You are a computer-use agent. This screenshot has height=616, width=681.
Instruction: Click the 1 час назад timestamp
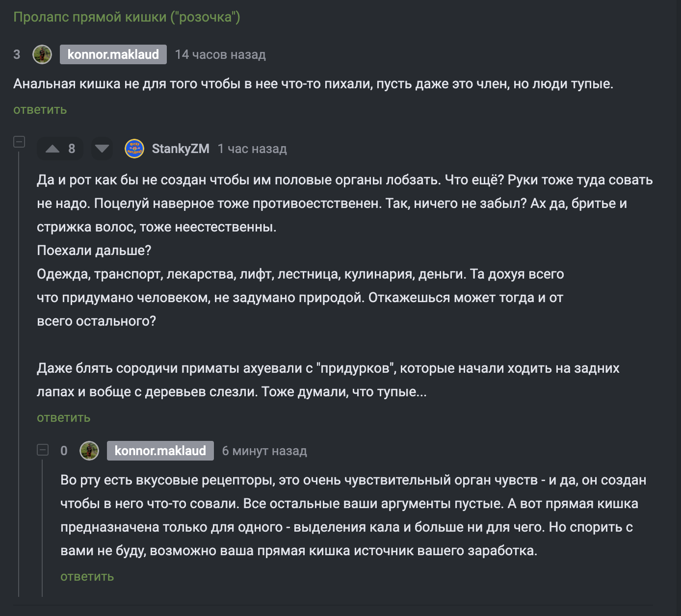tap(253, 148)
